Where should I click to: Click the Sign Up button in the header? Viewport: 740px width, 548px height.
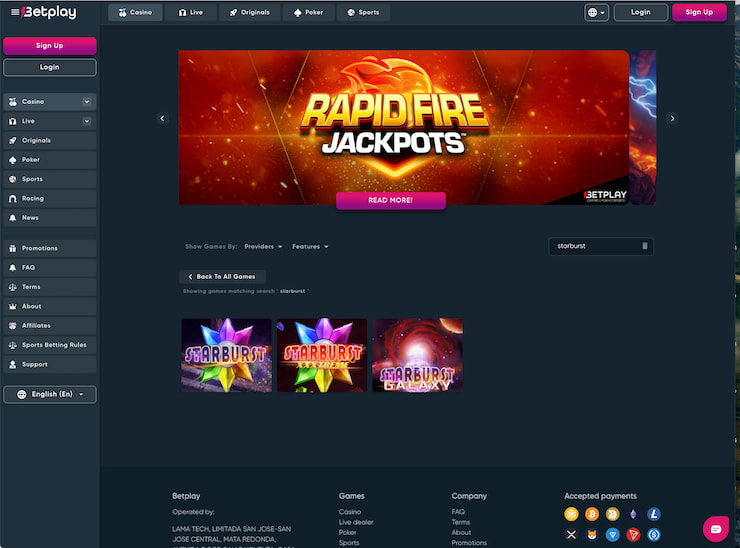coord(699,12)
